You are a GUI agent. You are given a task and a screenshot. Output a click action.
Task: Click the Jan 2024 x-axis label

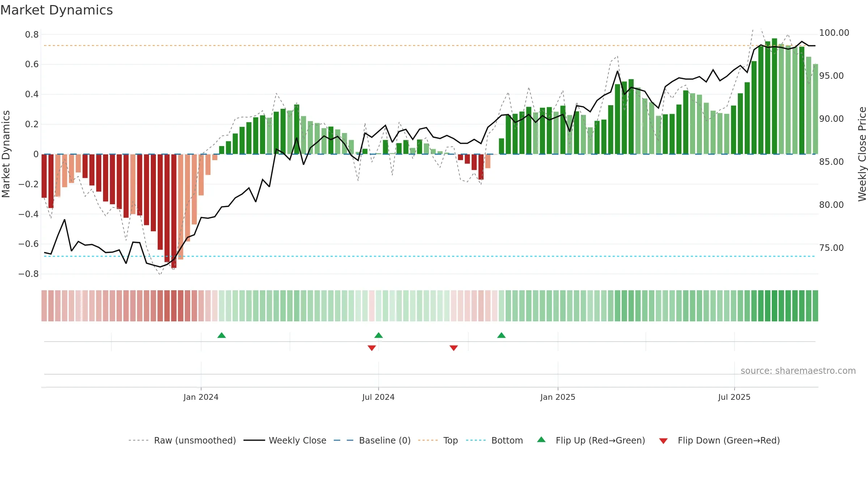coord(201,397)
